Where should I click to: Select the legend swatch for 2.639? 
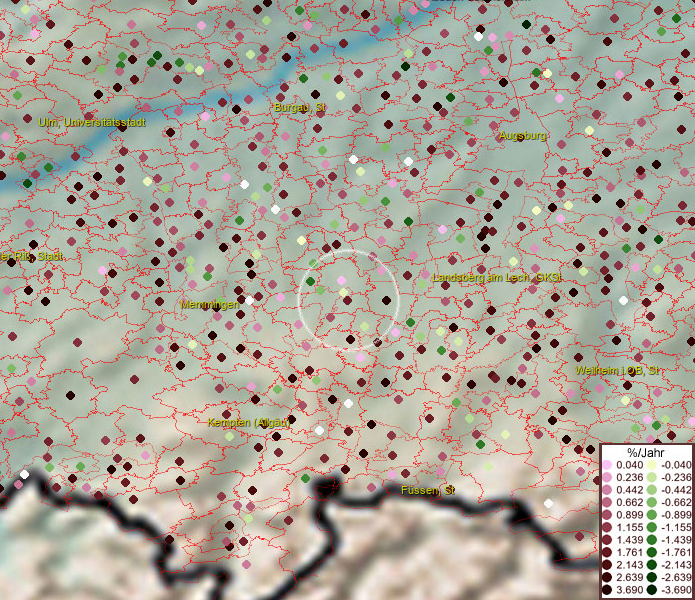[607, 577]
